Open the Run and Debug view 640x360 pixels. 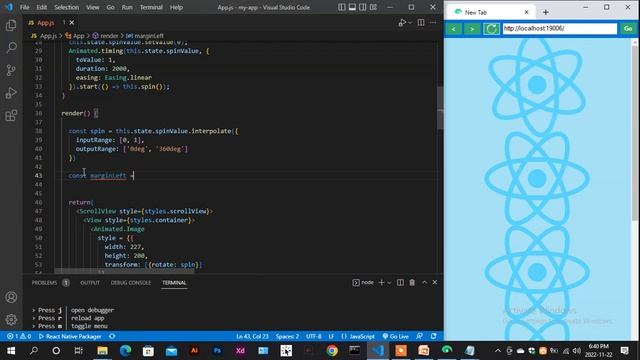point(11,93)
